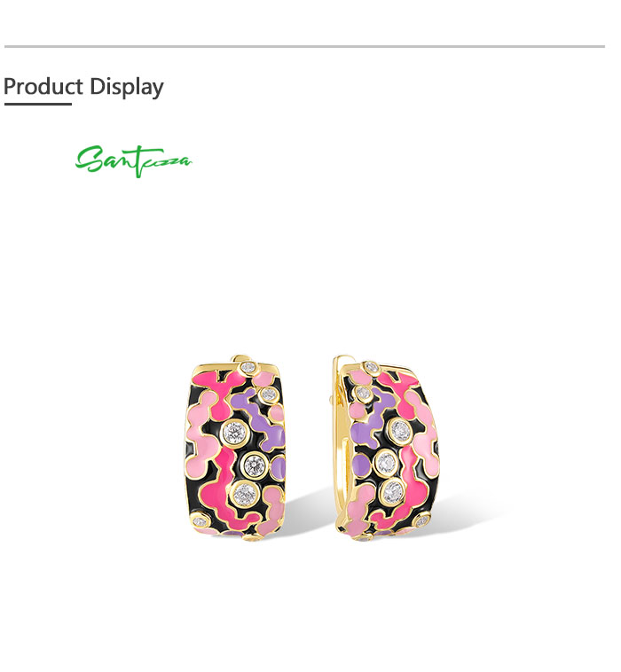Click the bottom-left corner stone of left earring
Viewport: 621px width, 672px height.
click(200, 521)
